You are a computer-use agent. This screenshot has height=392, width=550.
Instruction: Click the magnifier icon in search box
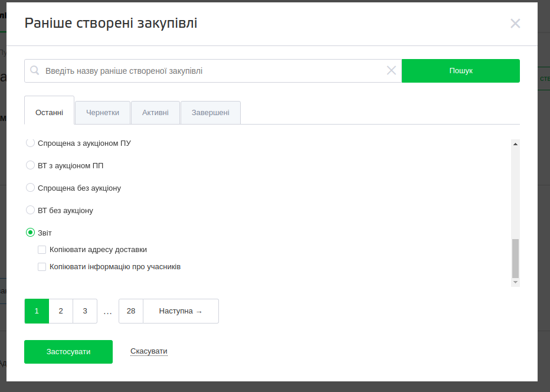point(35,71)
